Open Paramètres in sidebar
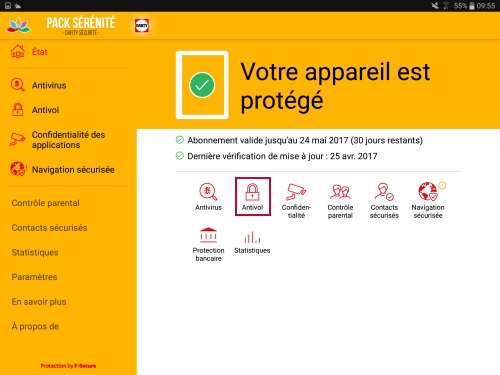The width and height of the screenshot is (500, 375). (x=34, y=277)
